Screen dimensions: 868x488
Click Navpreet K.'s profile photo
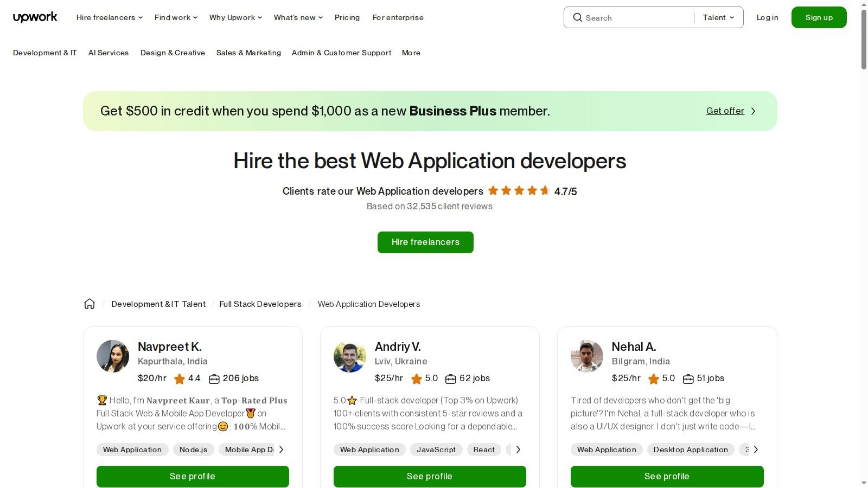pos(113,356)
